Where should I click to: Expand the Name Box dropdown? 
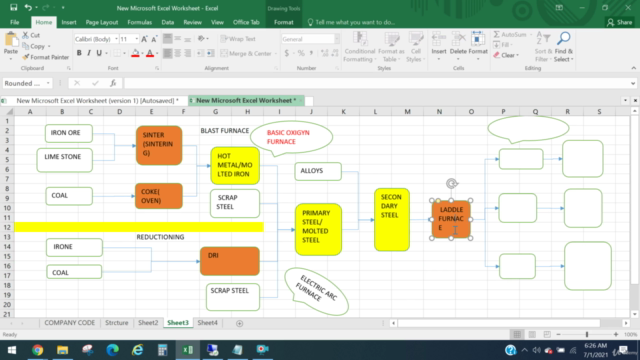pyautogui.click(x=48, y=83)
